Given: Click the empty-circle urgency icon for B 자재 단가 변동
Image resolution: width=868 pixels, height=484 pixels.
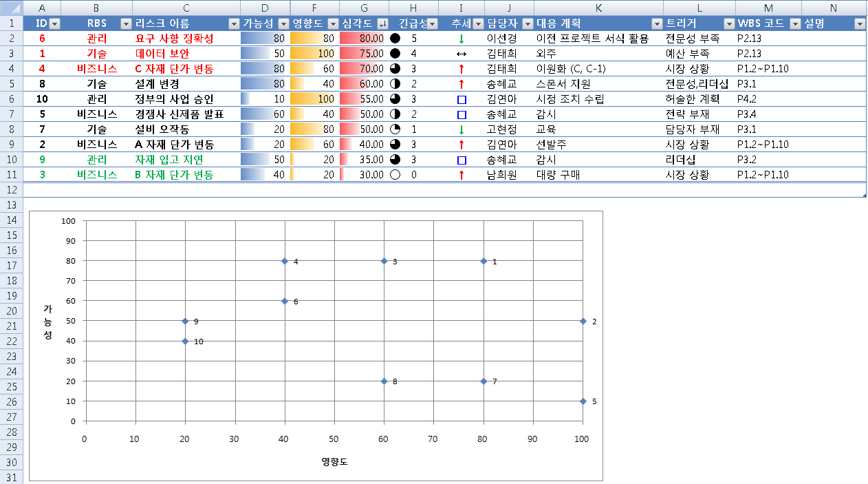Looking at the screenshot, I should click(x=395, y=175).
